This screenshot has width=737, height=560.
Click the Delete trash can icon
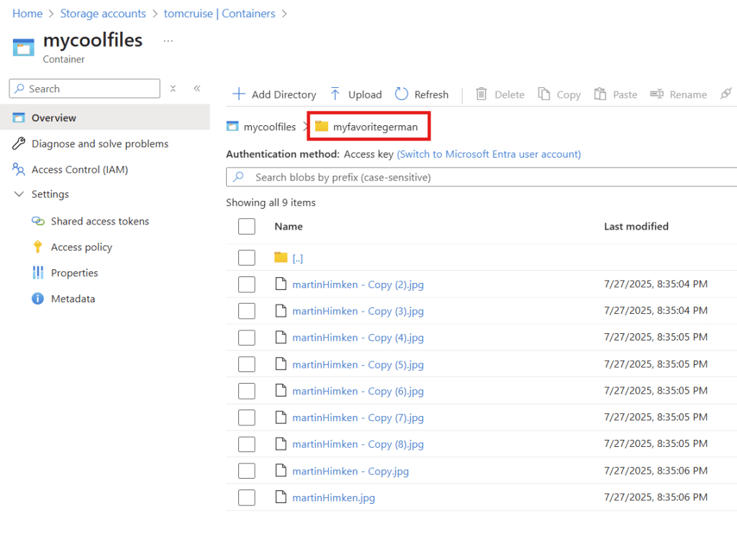(x=481, y=94)
